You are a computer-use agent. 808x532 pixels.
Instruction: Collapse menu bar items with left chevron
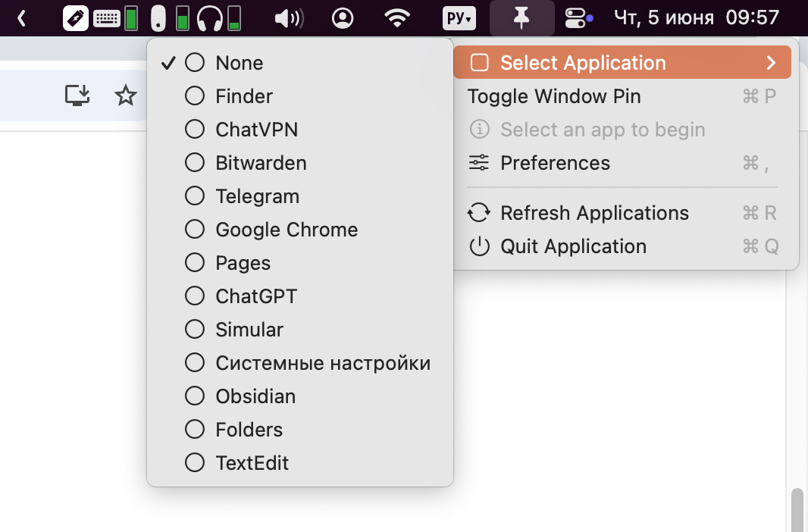point(21,18)
